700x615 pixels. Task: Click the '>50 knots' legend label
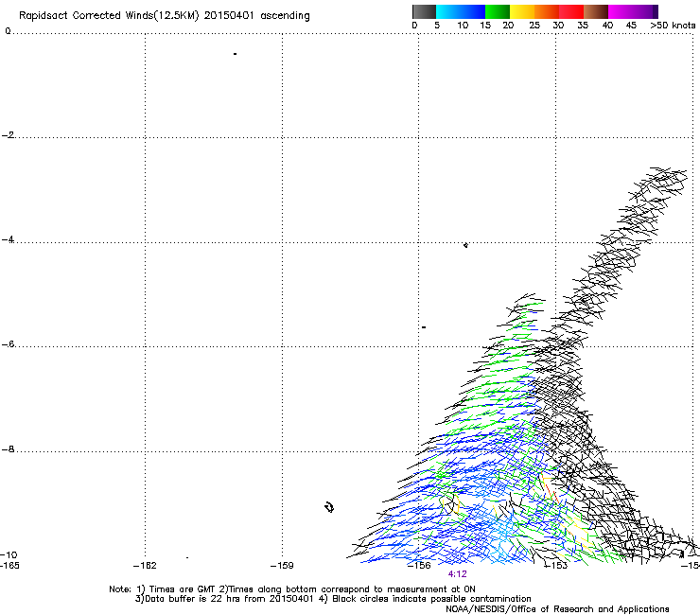click(673, 26)
